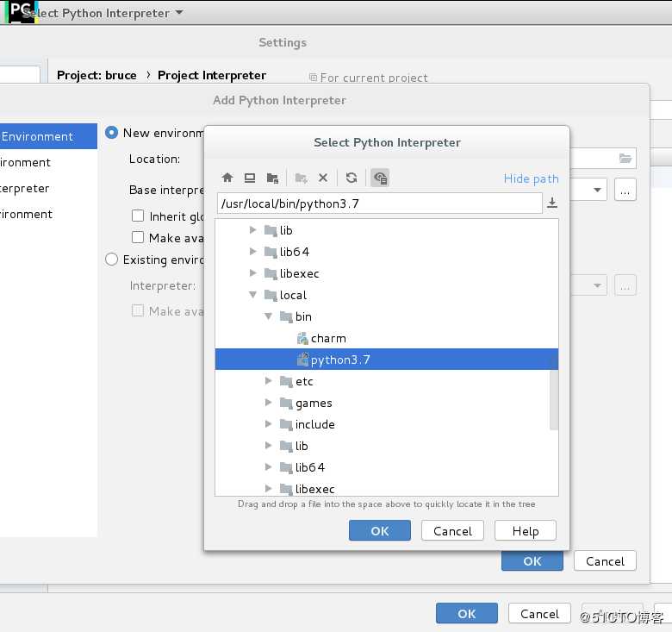
Task: Select the charm file icon
Action: point(302,339)
